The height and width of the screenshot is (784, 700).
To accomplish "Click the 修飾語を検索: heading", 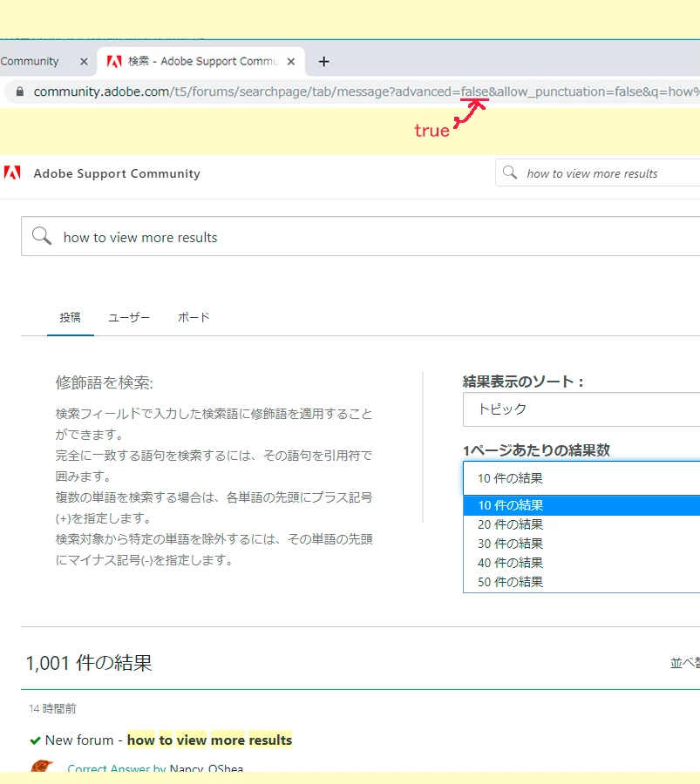I will (x=104, y=382).
